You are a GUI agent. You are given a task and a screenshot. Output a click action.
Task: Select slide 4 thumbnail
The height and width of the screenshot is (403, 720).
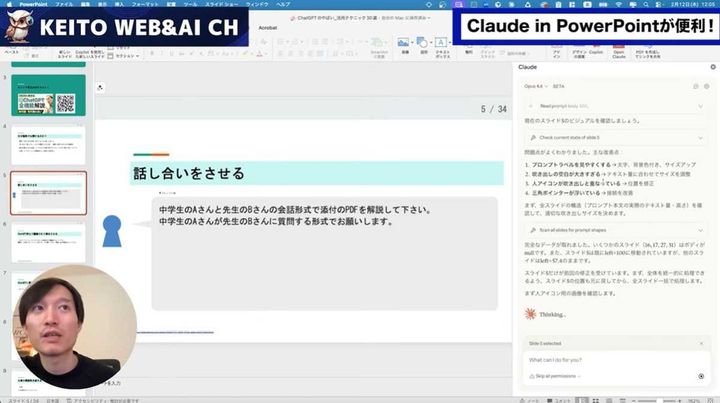tap(48, 145)
